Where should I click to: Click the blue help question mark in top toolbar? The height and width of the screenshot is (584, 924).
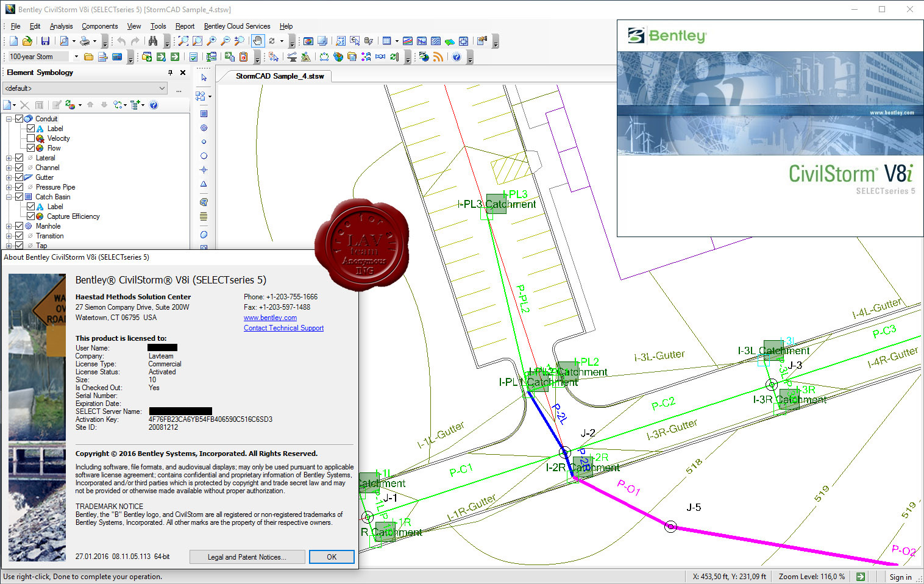457,57
